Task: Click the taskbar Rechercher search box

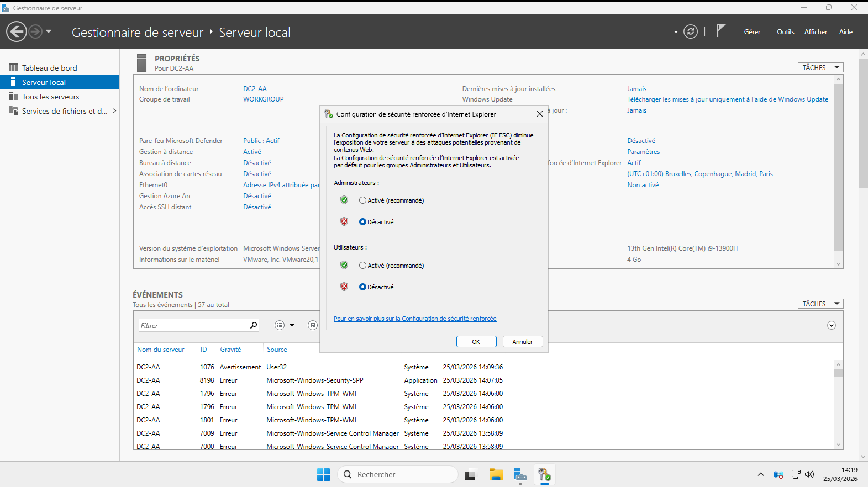Action: click(x=398, y=474)
